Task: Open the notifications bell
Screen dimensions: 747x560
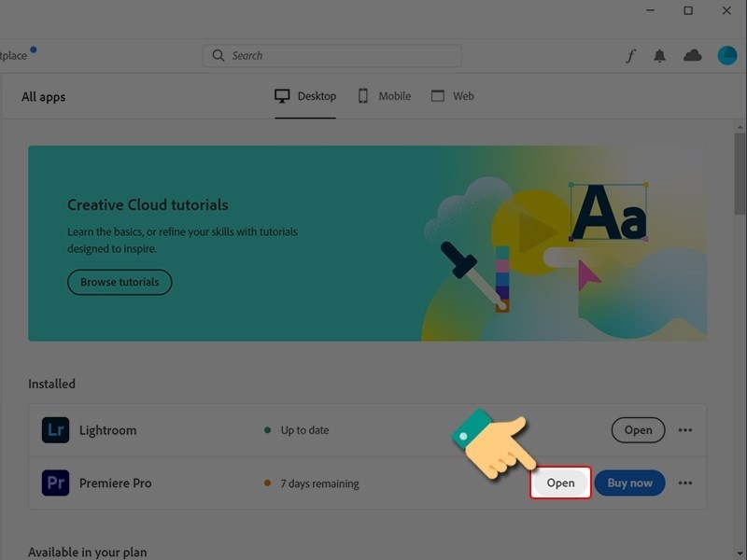Action: click(x=660, y=56)
